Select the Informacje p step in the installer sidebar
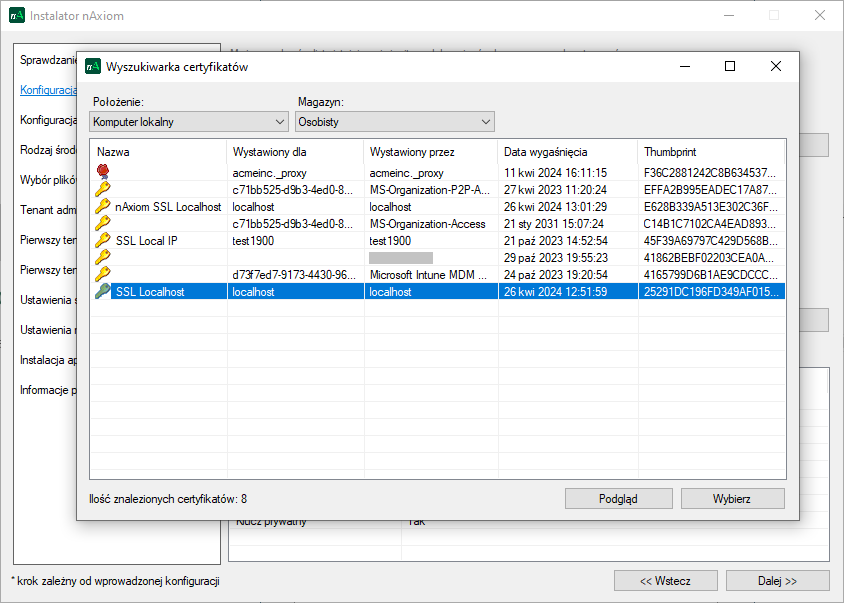844x603 pixels. [x=48, y=390]
